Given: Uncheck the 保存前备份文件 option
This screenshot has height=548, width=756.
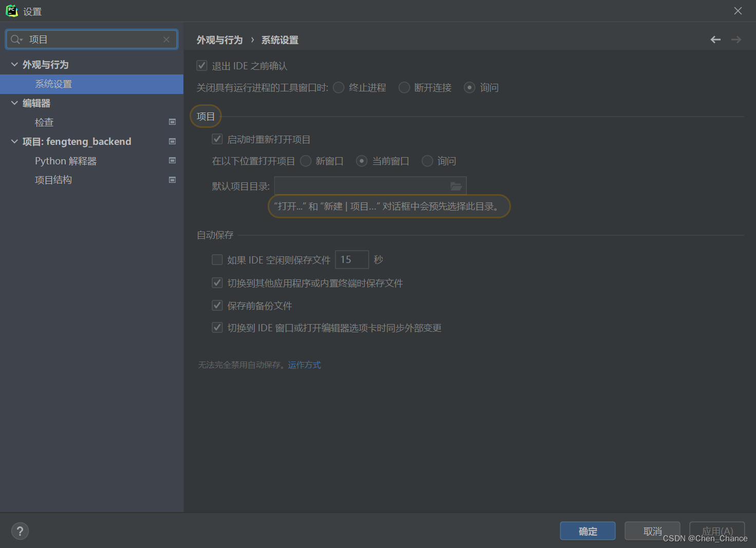Looking at the screenshot, I should click(217, 305).
